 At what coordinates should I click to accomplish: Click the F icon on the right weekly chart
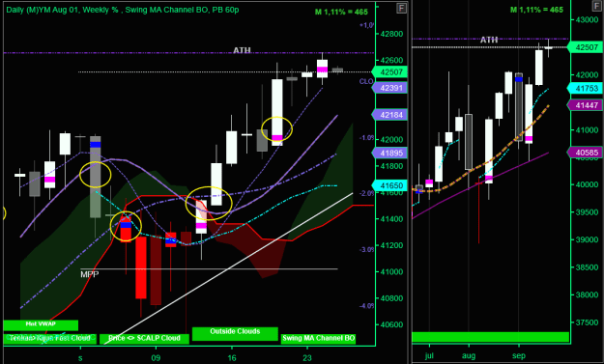[x=595, y=6]
